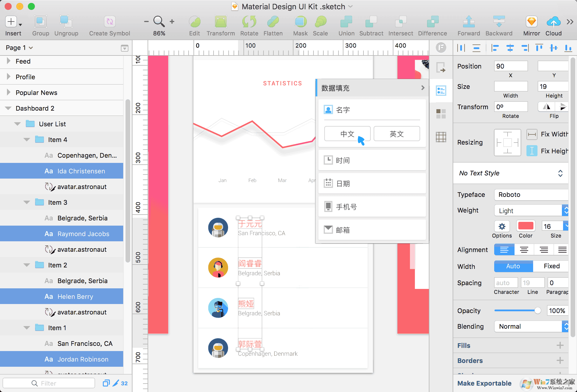Click the Mirror toolbar icon
The height and width of the screenshot is (392, 577).
[531, 22]
